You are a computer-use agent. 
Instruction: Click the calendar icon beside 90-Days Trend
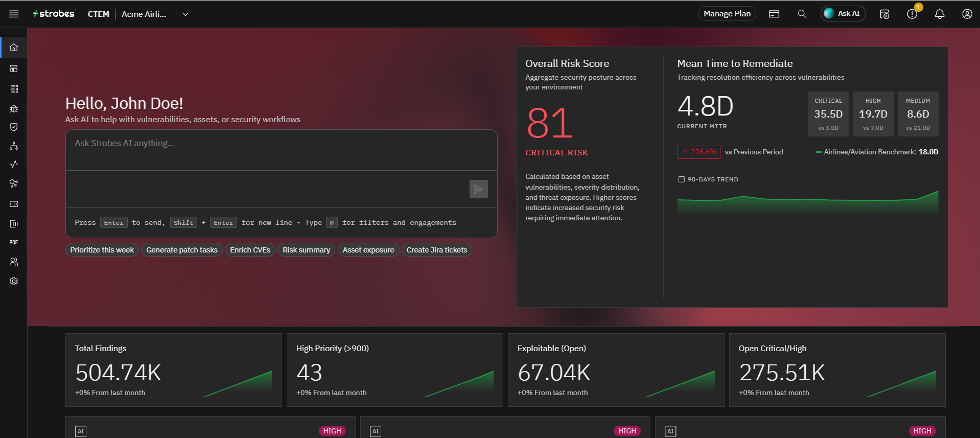[x=681, y=179]
